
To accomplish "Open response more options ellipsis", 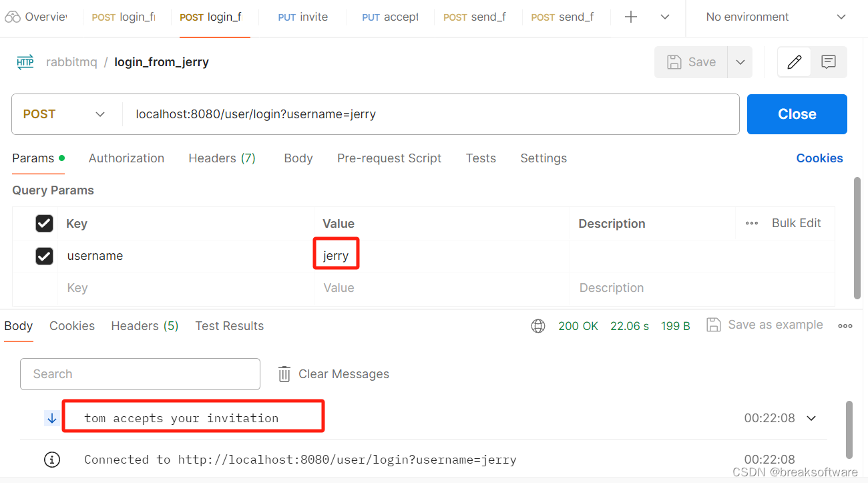I will tap(845, 326).
